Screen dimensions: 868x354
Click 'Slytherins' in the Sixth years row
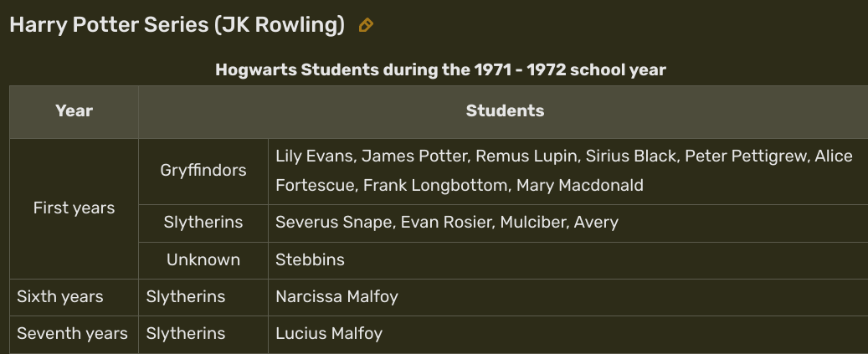[186, 297]
